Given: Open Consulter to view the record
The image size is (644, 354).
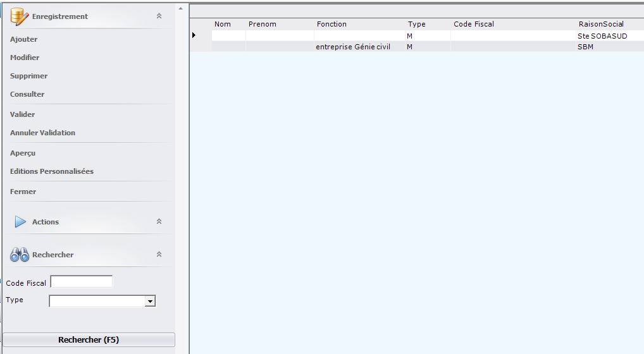Looking at the screenshot, I should coord(27,94).
